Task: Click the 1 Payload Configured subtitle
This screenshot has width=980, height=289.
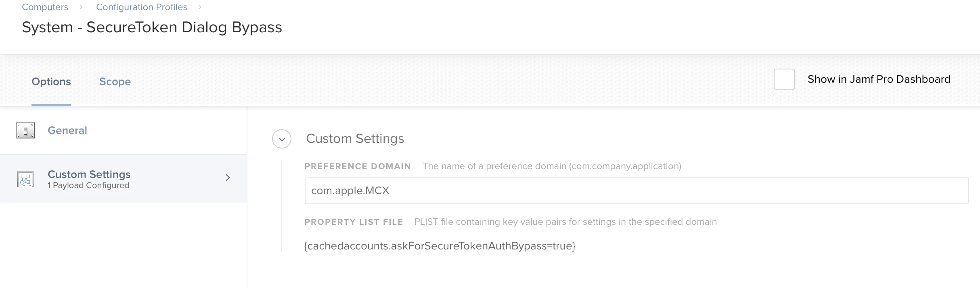Action: point(88,185)
